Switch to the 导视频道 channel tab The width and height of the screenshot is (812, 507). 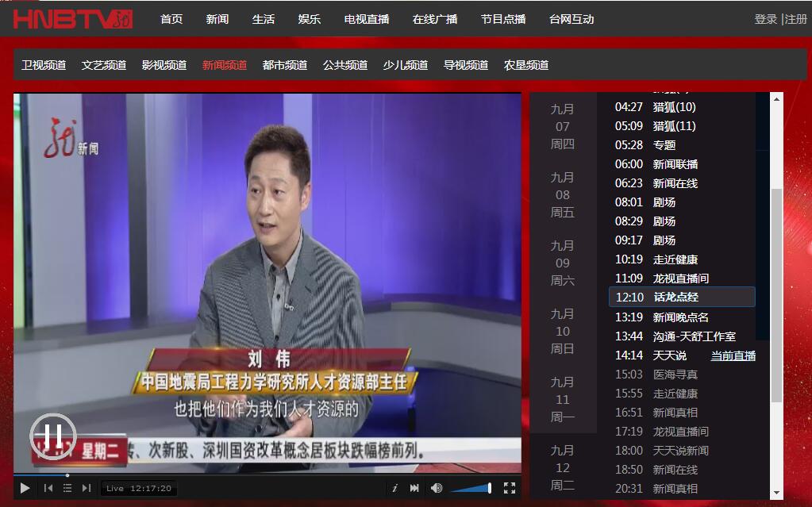tap(466, 65)
